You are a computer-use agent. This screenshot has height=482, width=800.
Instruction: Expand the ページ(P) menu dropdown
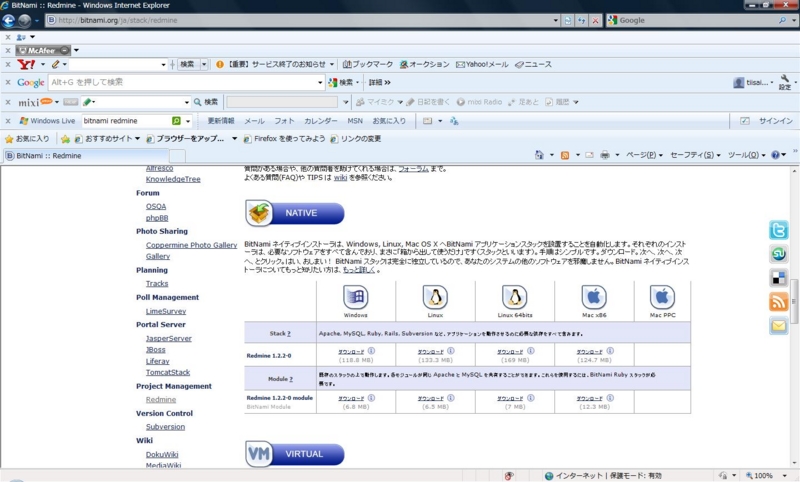(x=661, y=156)
